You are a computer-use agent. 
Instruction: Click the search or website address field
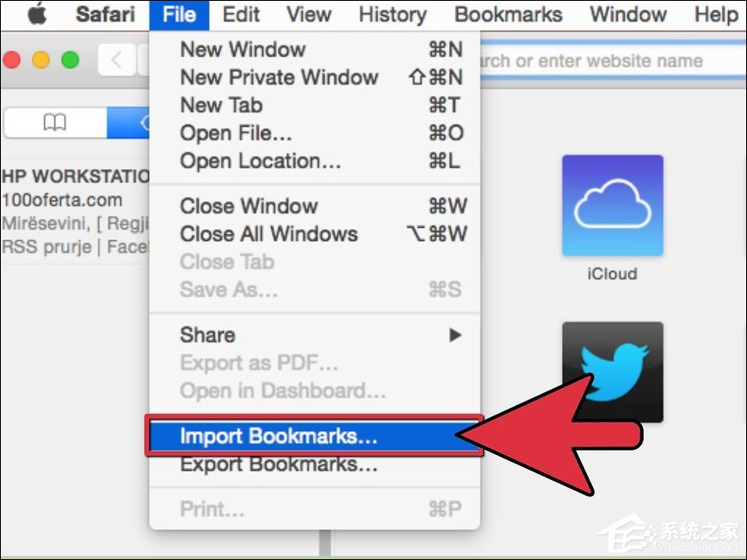pos(613,60)
